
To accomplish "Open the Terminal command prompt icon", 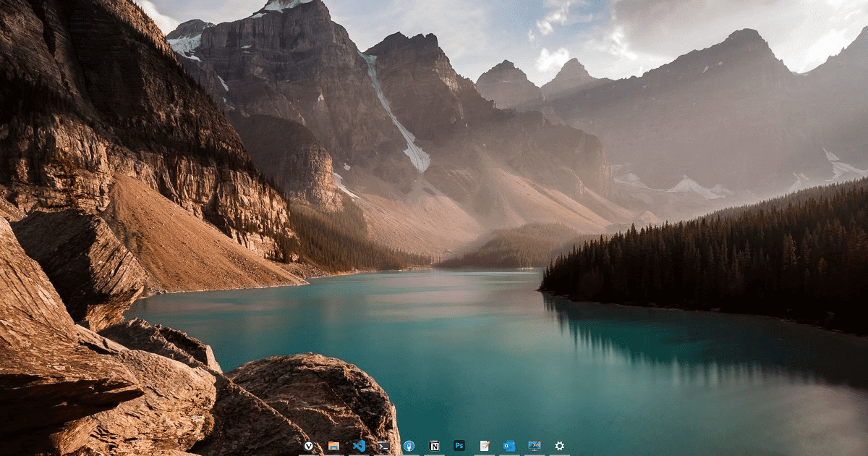I will tap(384, 446).
